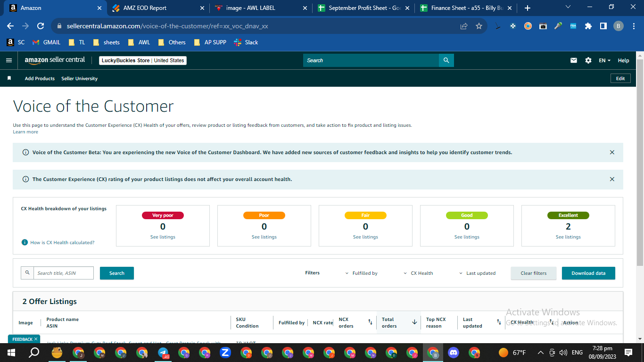
Task: See listings under Fair
Action: [365, 237]
